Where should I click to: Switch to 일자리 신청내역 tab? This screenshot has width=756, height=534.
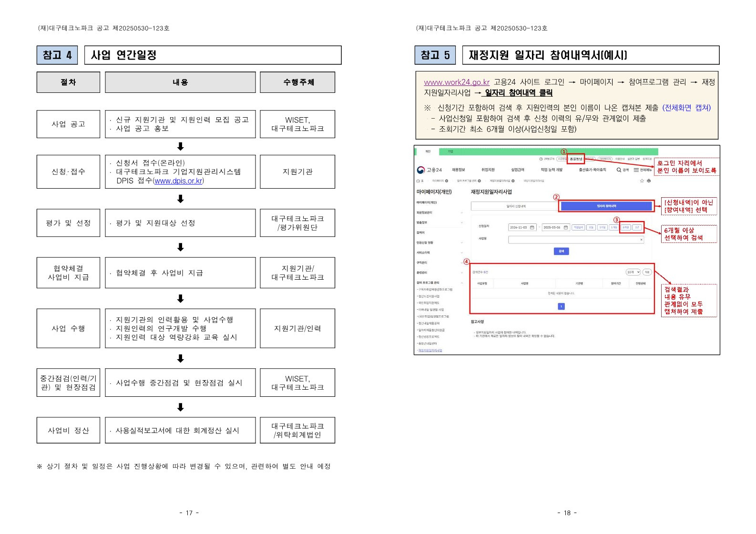(516, 206)
